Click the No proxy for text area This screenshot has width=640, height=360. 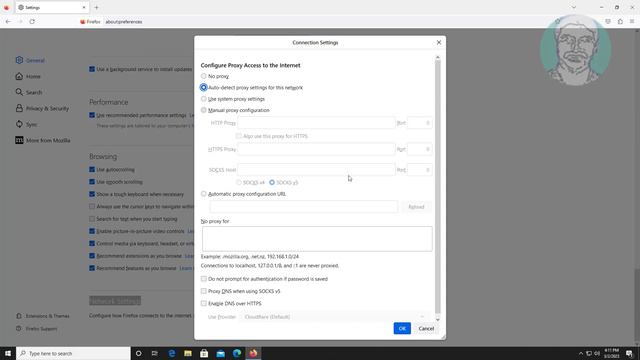[x=317, y=239]
